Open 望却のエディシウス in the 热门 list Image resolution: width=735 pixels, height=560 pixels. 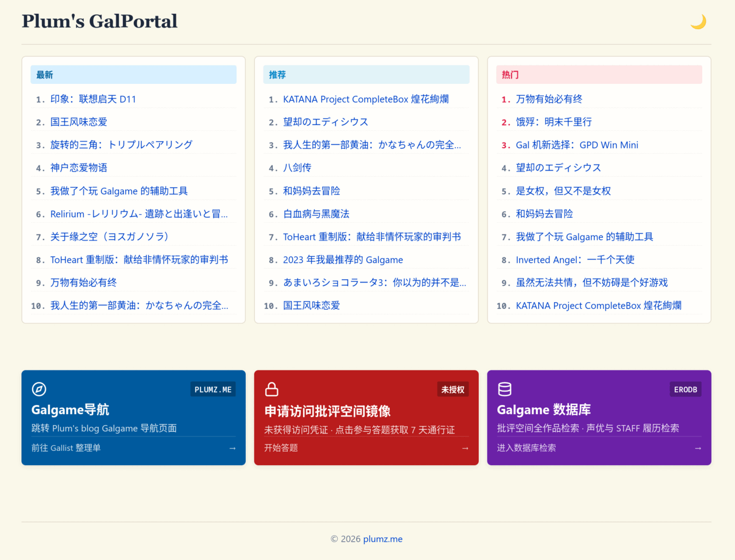click(559, 168)
